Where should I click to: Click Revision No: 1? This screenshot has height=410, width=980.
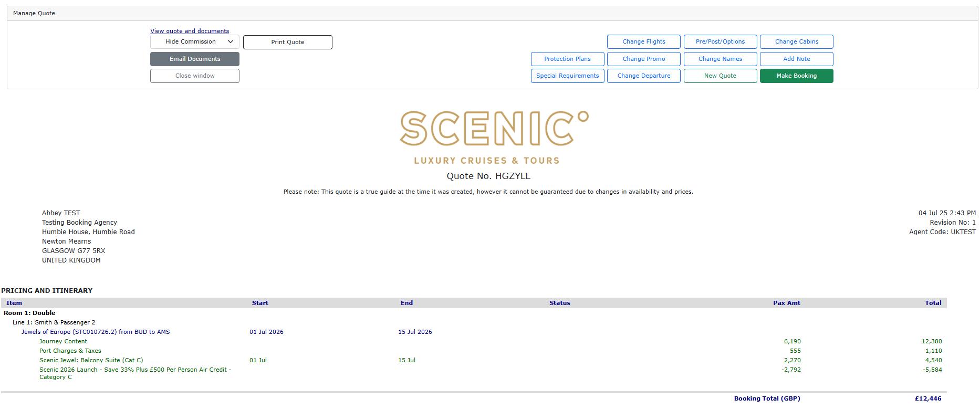953,223
